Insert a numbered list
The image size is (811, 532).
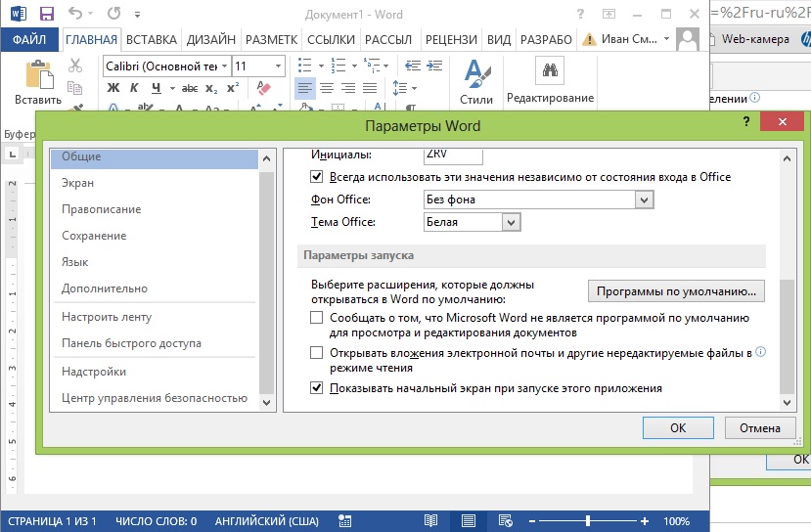click(x=338, y=66)
